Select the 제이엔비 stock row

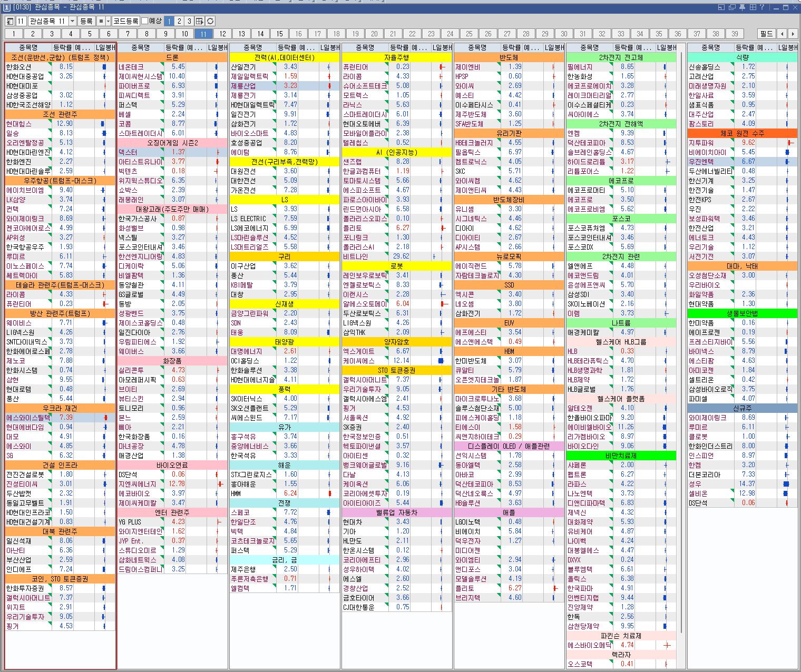509,67
